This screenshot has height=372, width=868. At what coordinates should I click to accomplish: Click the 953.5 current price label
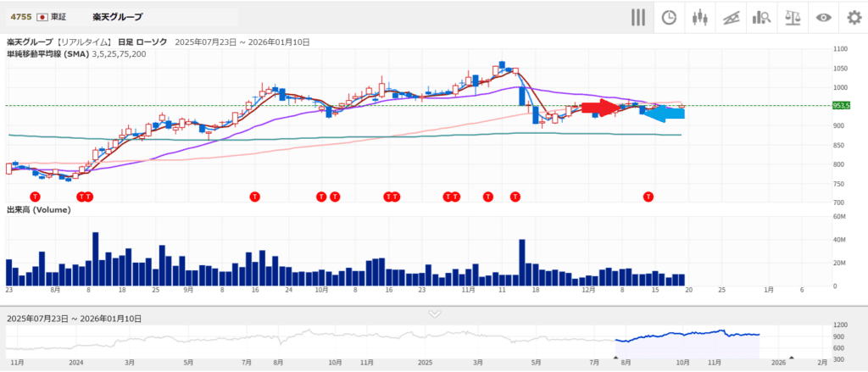click(x=841, y=106)
